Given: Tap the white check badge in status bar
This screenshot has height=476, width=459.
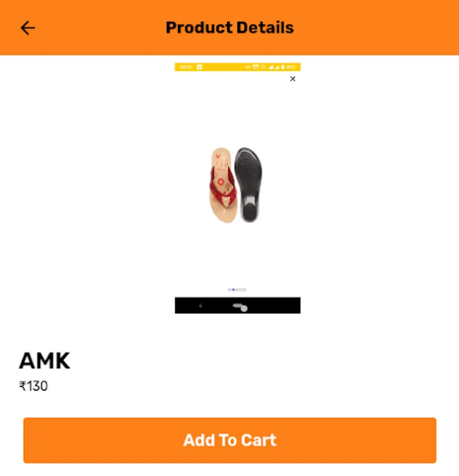Looking at the screenshot, I should (199, 67).
